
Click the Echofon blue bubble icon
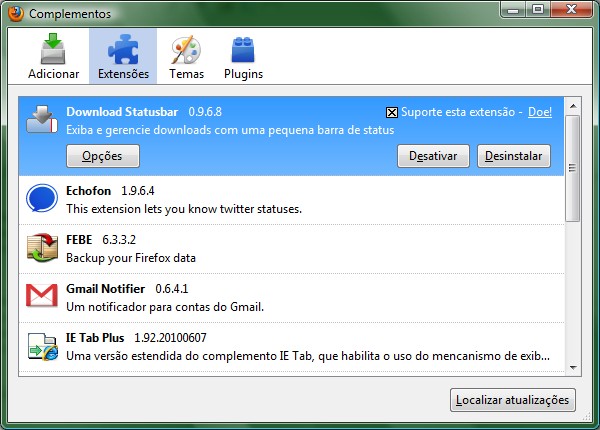click(x=42, y=198)
